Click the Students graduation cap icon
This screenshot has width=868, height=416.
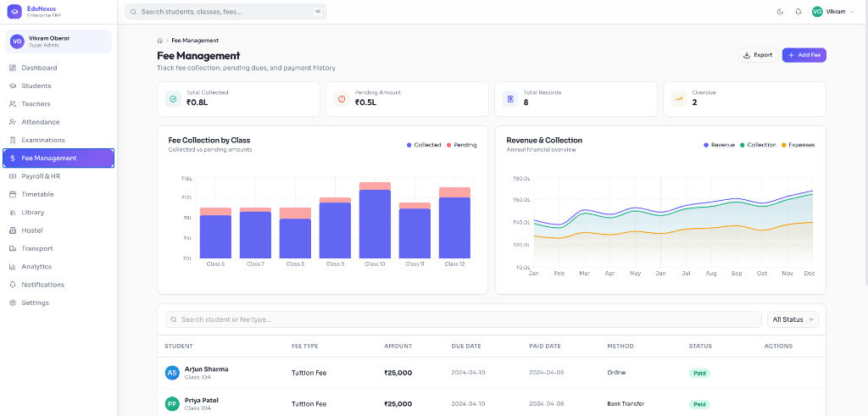pyautogui.click(x=13, y=86)
